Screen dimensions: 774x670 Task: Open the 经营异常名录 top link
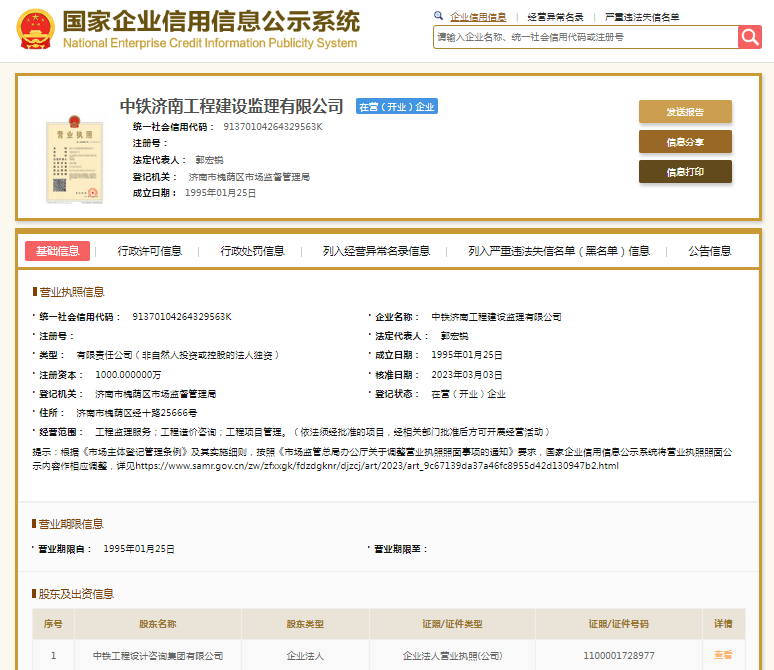pyautogui.click(x=555, y=17)
